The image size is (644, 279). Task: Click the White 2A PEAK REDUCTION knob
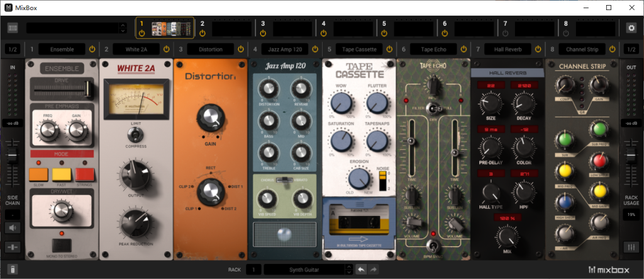click(x=136, y=224)
